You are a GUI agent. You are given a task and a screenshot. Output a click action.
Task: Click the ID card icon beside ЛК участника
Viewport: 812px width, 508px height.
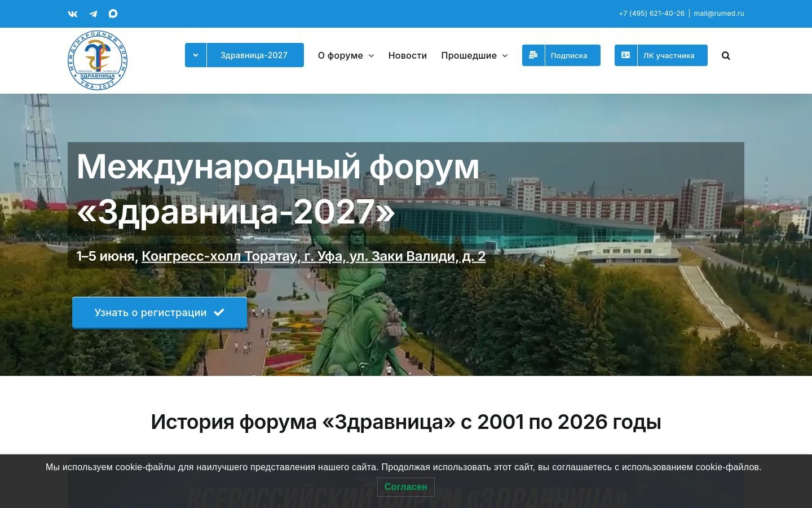pos(626,55)
